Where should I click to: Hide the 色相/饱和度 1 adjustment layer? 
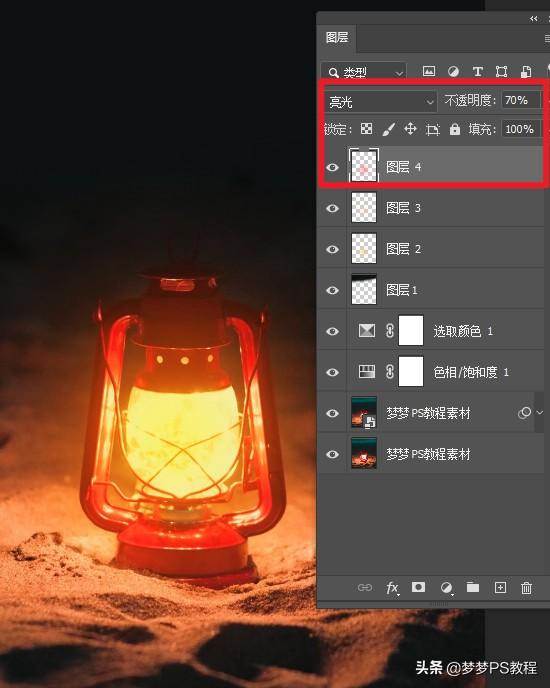click(x=332, y=372)
